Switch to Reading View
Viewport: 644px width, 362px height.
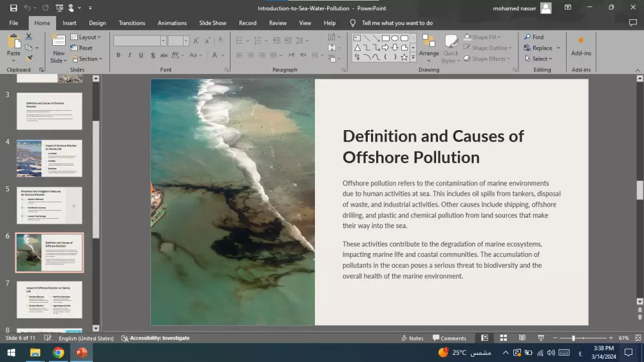click(x=522, y=338)
